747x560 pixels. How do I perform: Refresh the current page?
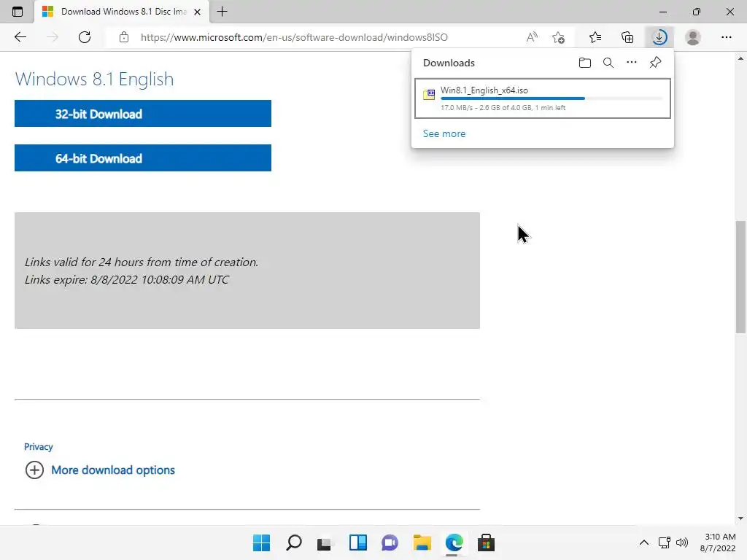[x=85, y=37]
